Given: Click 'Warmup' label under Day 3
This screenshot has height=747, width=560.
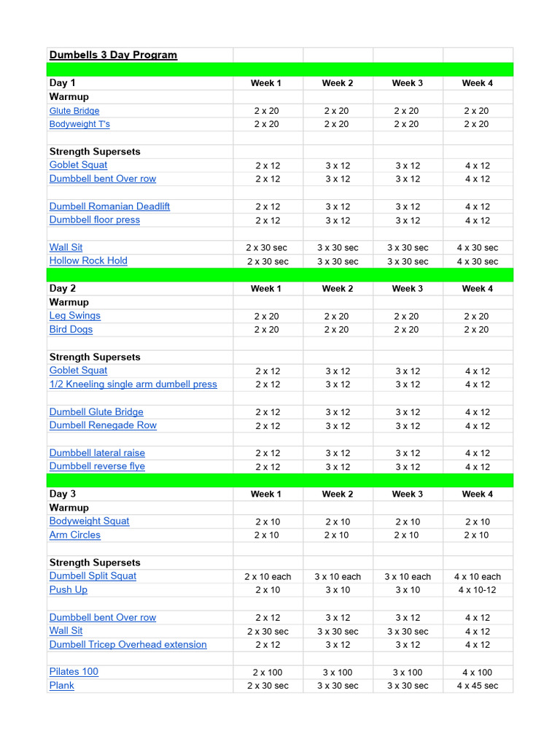Looking at the screenshot, I should (x=69, y=508).
